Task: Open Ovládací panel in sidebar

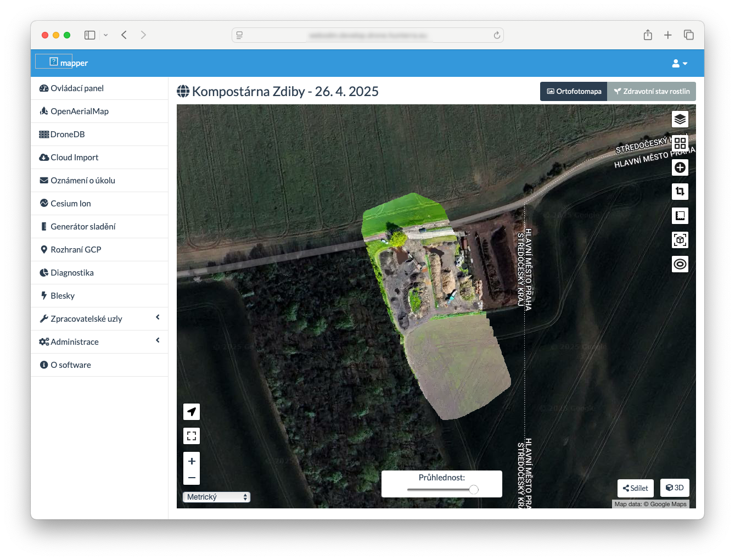Action: (x=77, y=88)
